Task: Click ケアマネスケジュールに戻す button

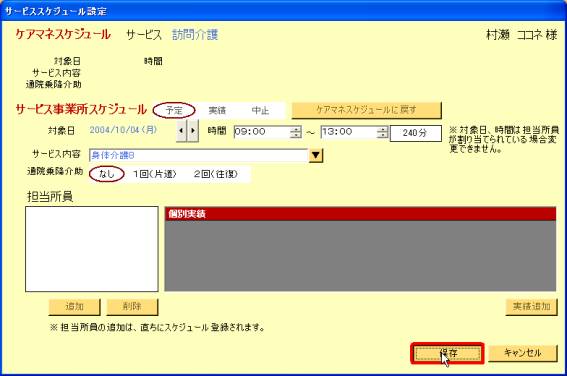Action: click(x=366, y=110)
